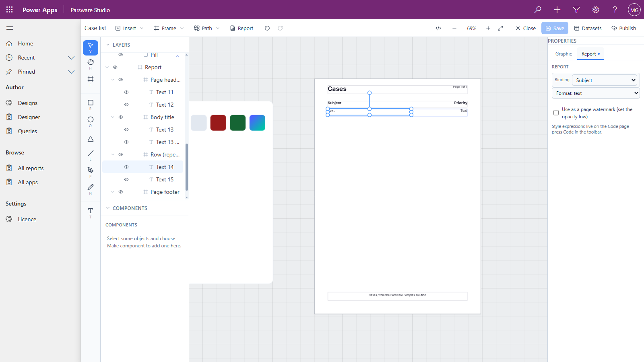Hide the Body title layer
The height and width of the screenshot is (362, 644).
[121, 117]
